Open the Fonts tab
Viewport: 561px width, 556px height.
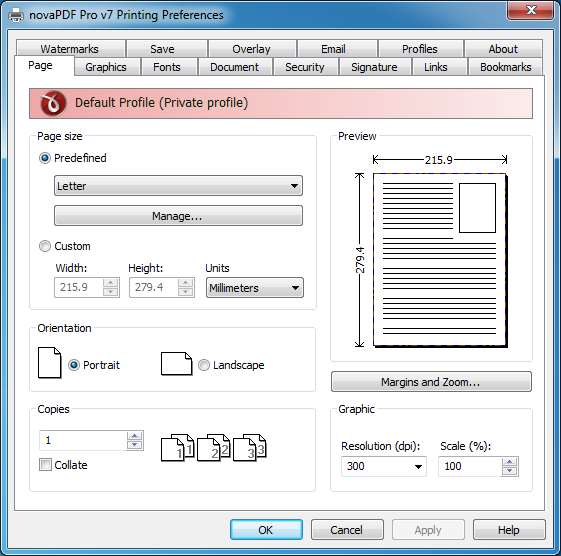pos(169,67)
